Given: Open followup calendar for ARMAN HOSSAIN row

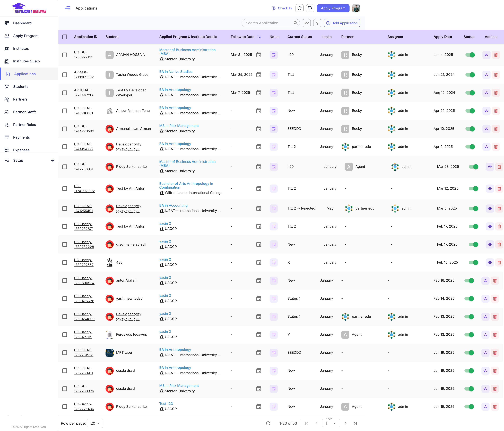Looking at the screenshot, I should pos(259,55).
